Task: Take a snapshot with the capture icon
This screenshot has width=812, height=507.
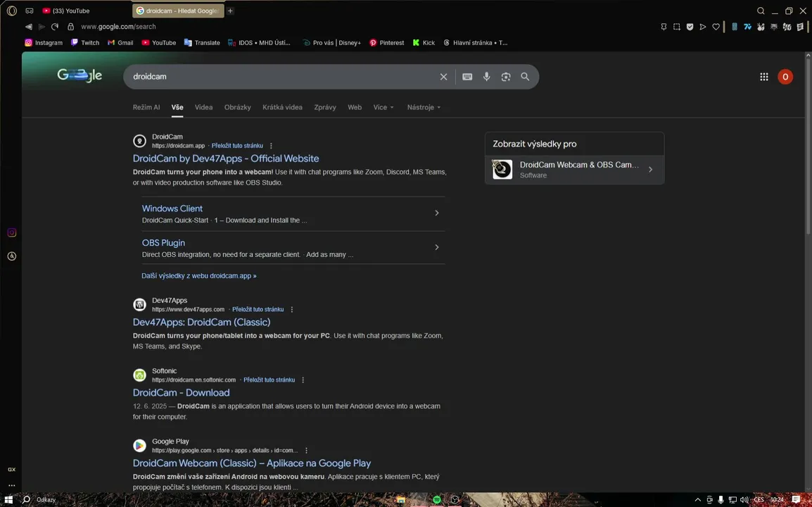Action: click(677, 27)
